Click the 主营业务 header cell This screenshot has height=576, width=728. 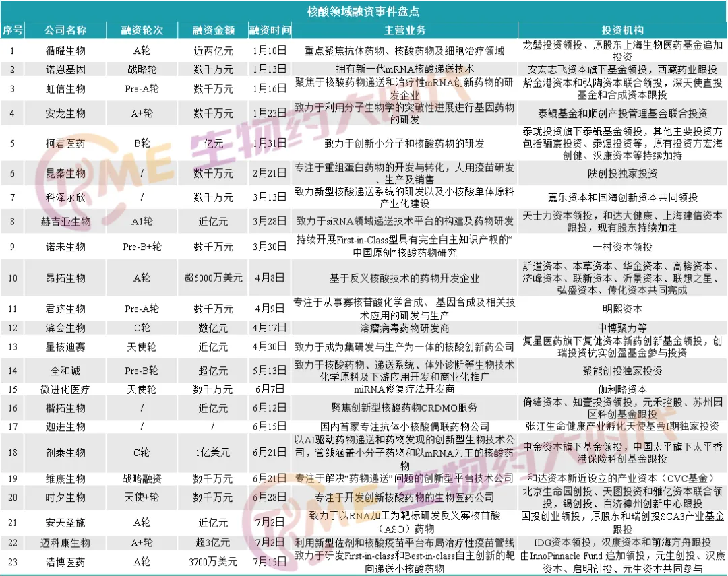coord(404,30)
